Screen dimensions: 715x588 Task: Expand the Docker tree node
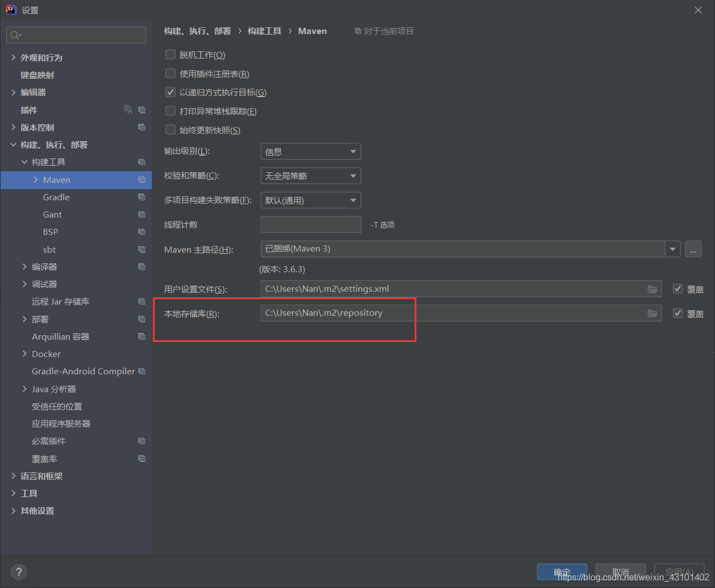pyautogui.click(x=25, y=354)
